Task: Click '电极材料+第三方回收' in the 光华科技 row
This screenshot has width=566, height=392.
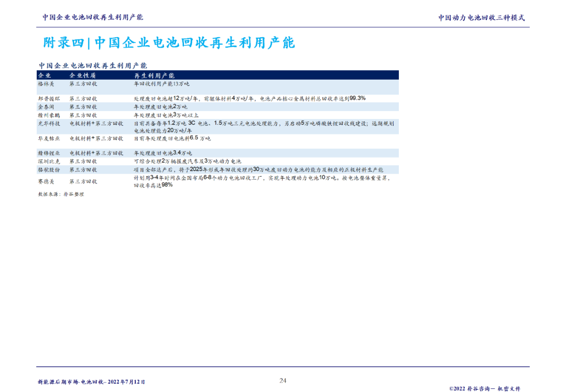Action: tap(96, 124)
